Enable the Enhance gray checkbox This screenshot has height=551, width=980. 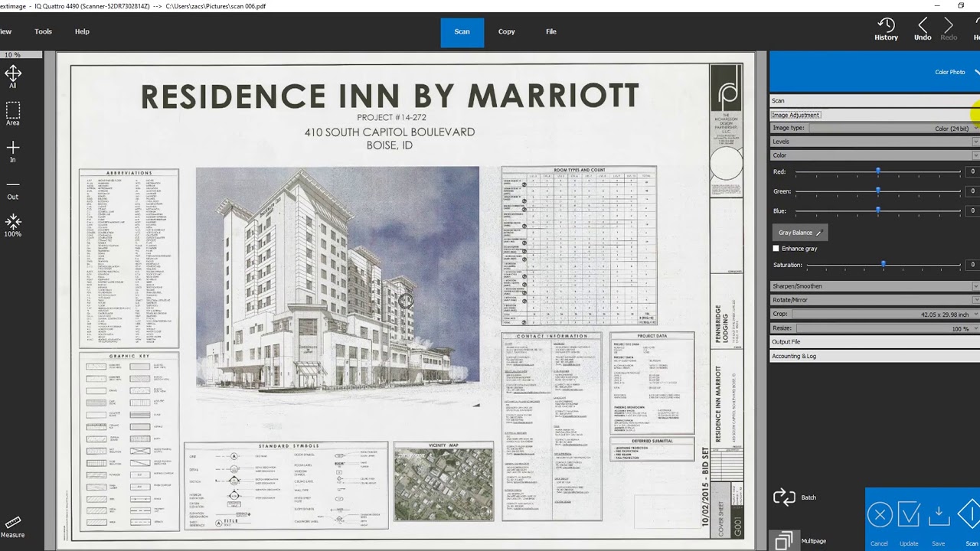click(x=776, y=249)
